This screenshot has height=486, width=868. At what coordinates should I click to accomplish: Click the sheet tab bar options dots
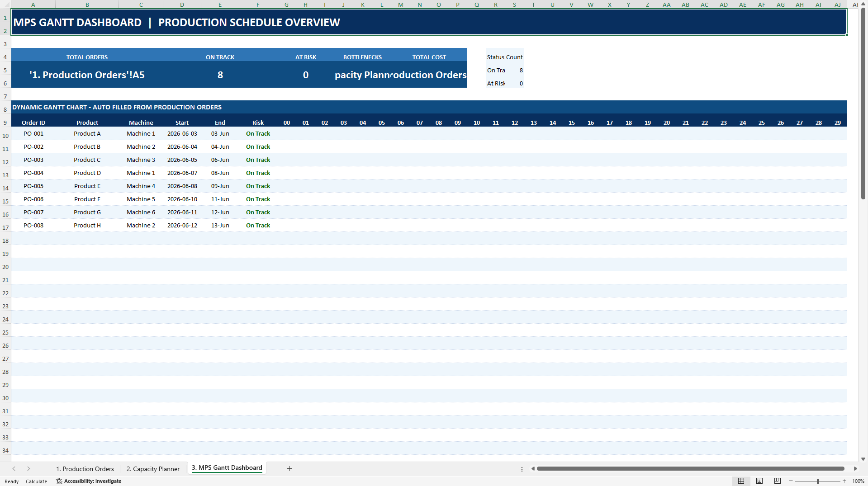[x=522, y=469]
